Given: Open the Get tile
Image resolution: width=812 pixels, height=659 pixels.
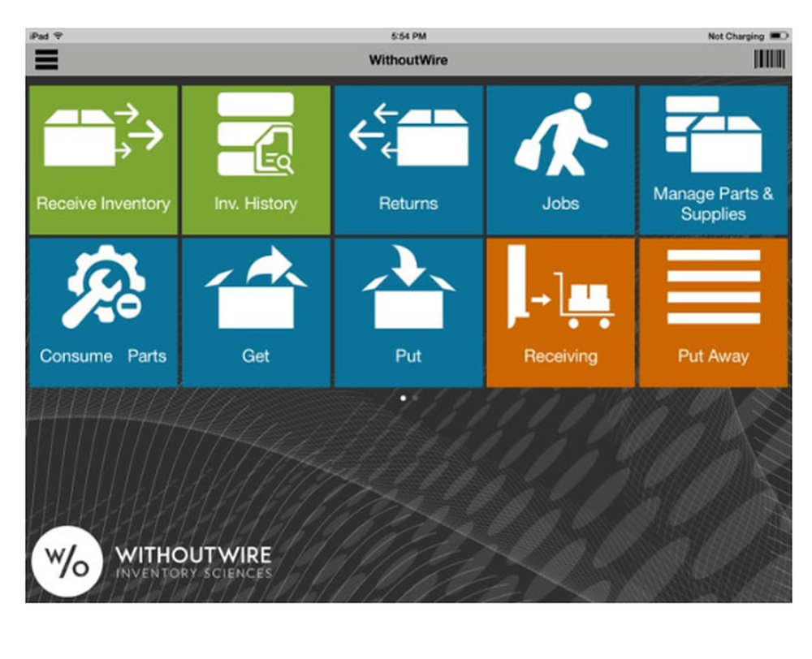Looking at the screenshot, I should 256,312.
